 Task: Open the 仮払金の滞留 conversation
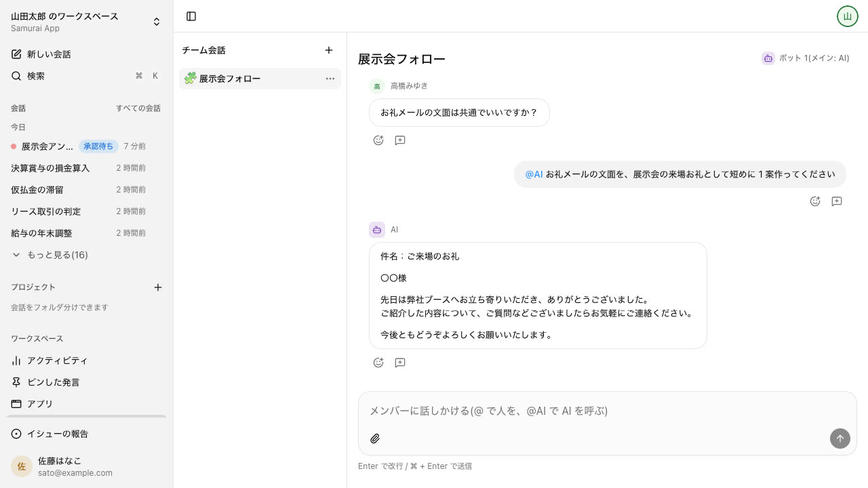[86, 190]
